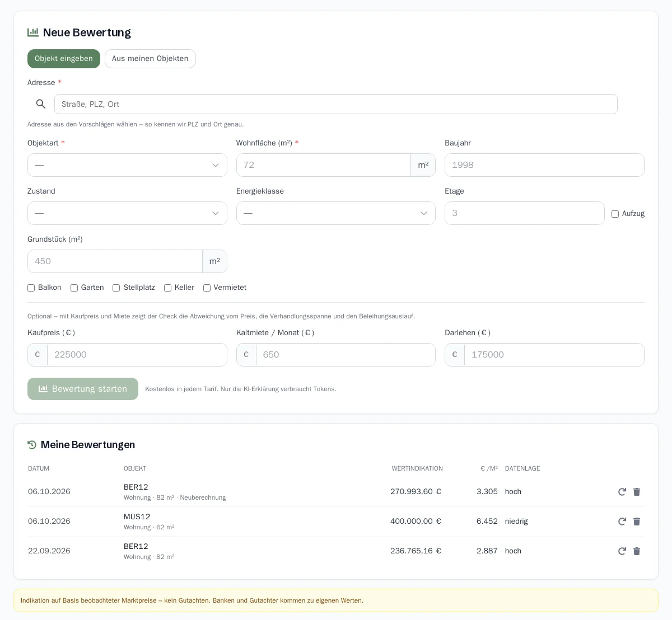Delete the MUS12 valuation row
This screenshot has width=672, height=620.
pos(637,522)
